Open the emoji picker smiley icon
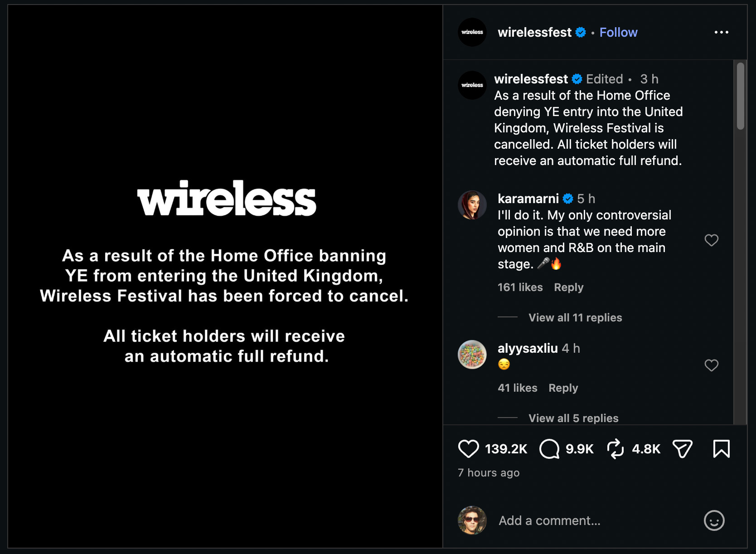The width and height of the screenshot is (756, 554). 714,520
